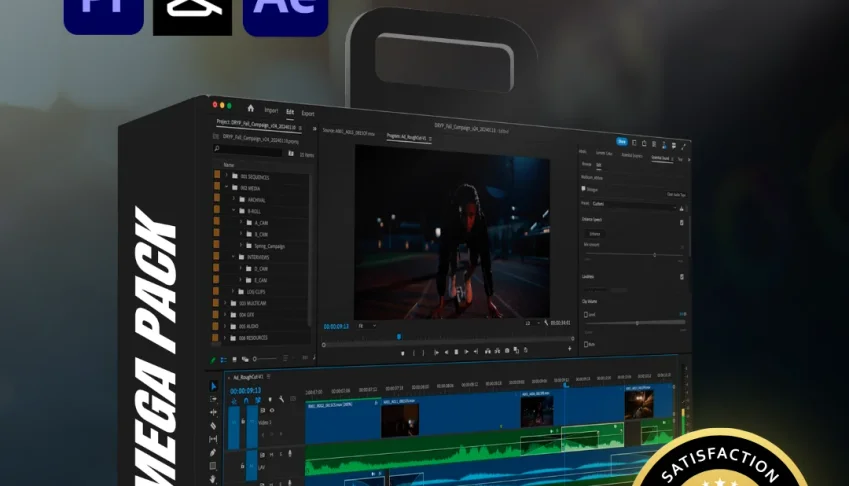This screenshot has height=486, width=849.
Task: Expand the 003 MULTICAM bin
Action: pos(225,303)
